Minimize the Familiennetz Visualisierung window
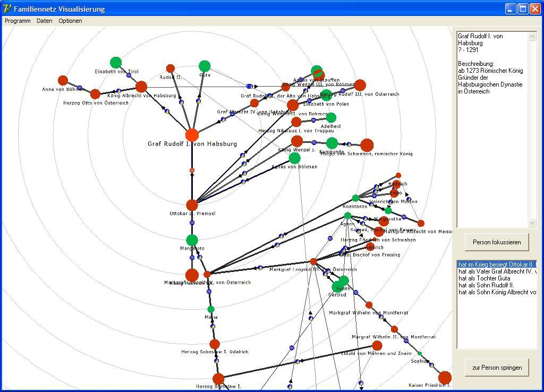 [511, 8]
